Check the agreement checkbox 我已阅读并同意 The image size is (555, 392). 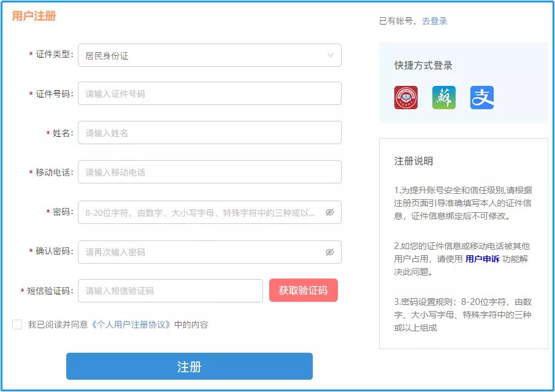(17, 325)
